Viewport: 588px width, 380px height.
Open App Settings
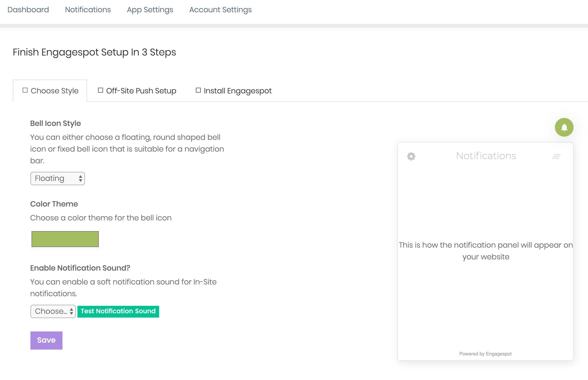point(150,10)
